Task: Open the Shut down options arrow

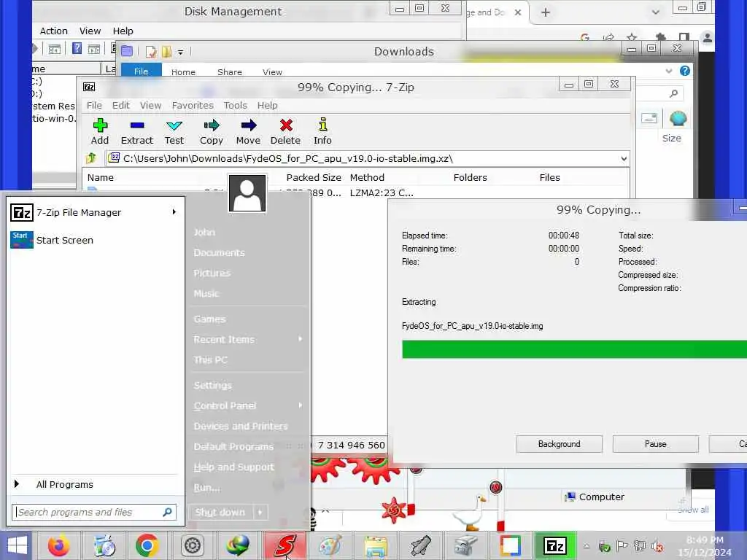Action: [x=260, y=513]
